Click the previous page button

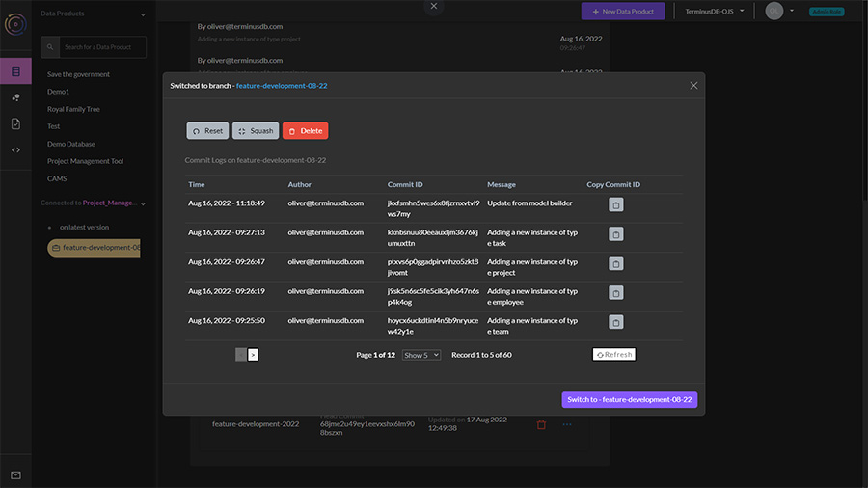tap(241, 355)
